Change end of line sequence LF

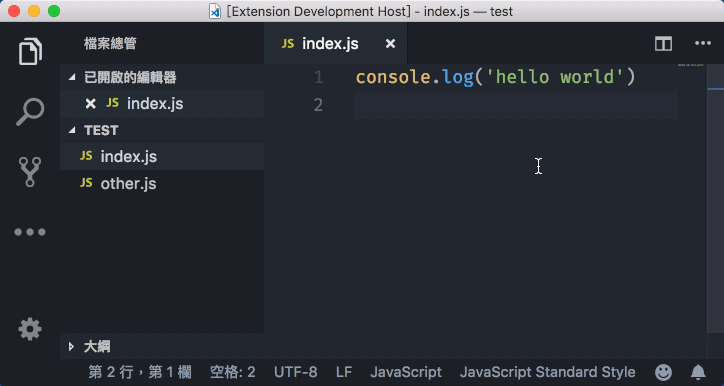tap(344, 372)
